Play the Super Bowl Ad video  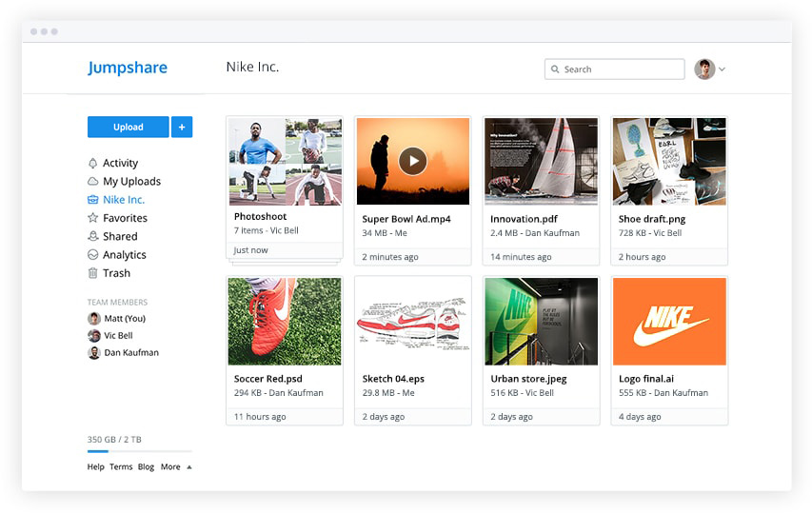tap(412, 161)
